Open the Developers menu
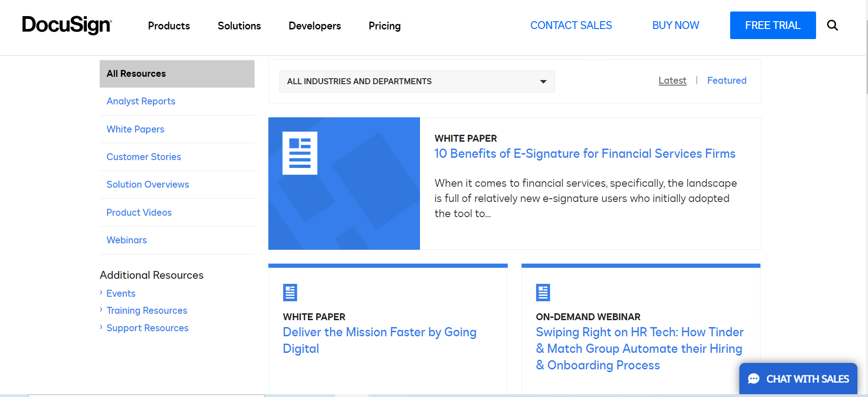 (x=314, y=26)
